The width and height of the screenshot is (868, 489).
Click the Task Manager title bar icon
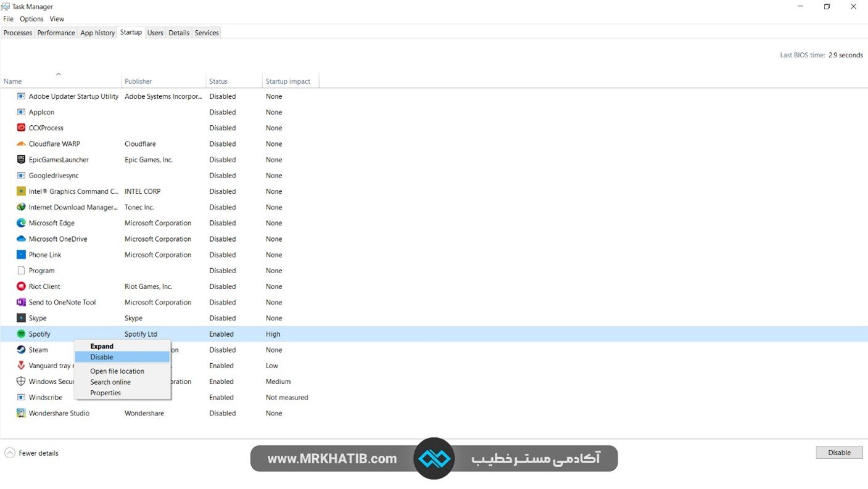(6, 7)
